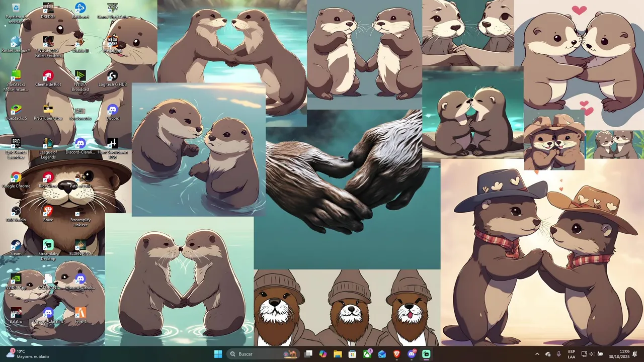Open the Battle.net desktop shortcut
The width and height of the screenshot is (644, 362).
(80, 11)
